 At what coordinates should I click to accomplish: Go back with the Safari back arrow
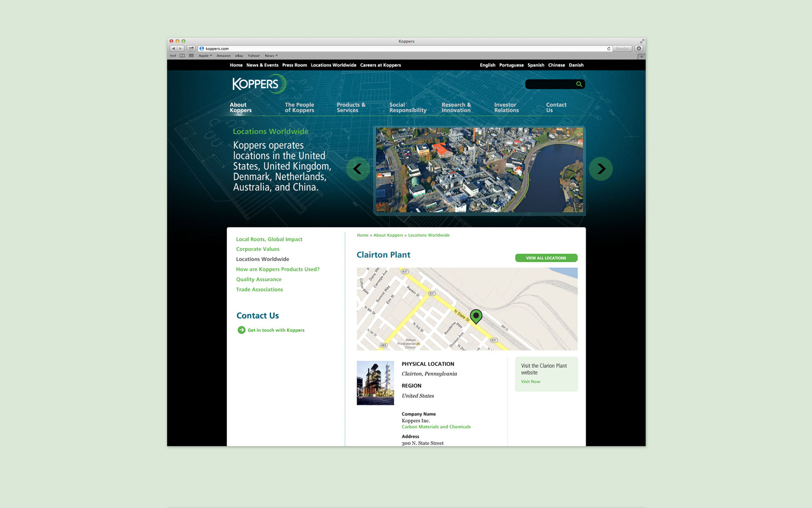coord(173,49)
